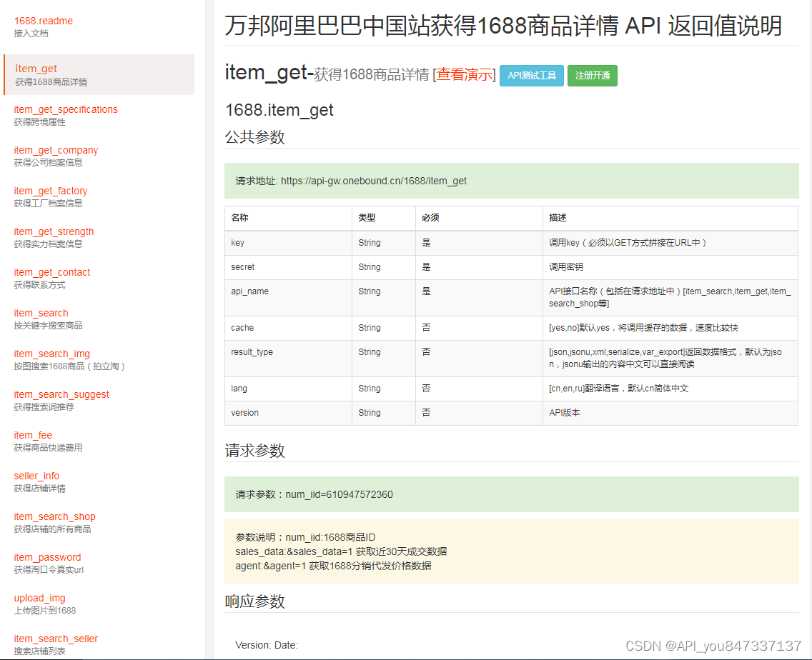Click the 'key' parameter name cell

[x=288, y=243]
